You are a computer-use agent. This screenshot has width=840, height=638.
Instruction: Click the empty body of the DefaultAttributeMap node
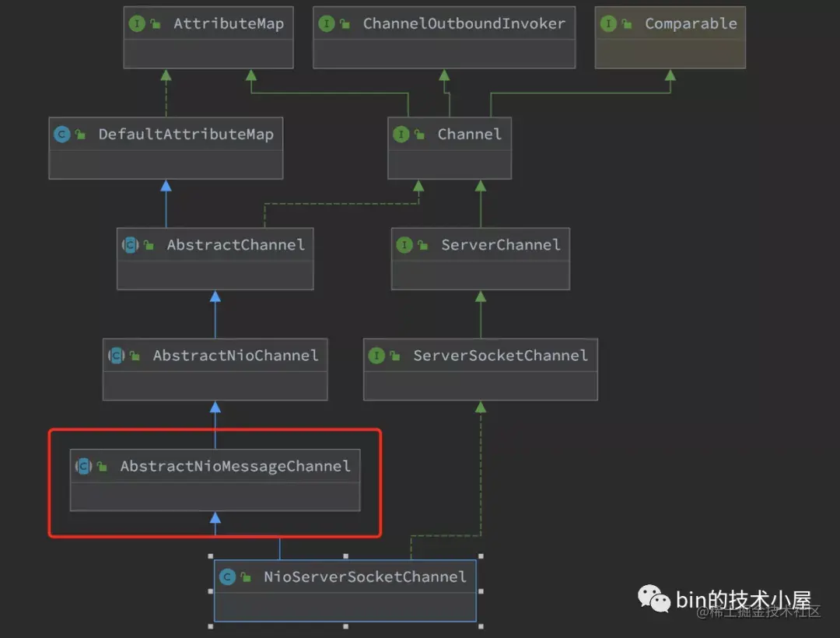(166, 165)
